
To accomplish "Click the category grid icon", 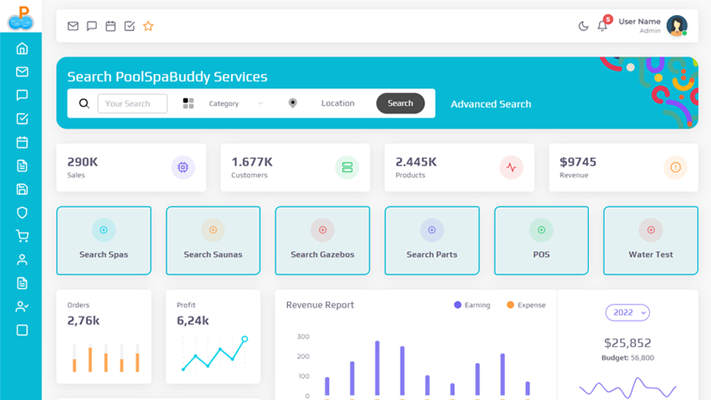I will (188, 103).
